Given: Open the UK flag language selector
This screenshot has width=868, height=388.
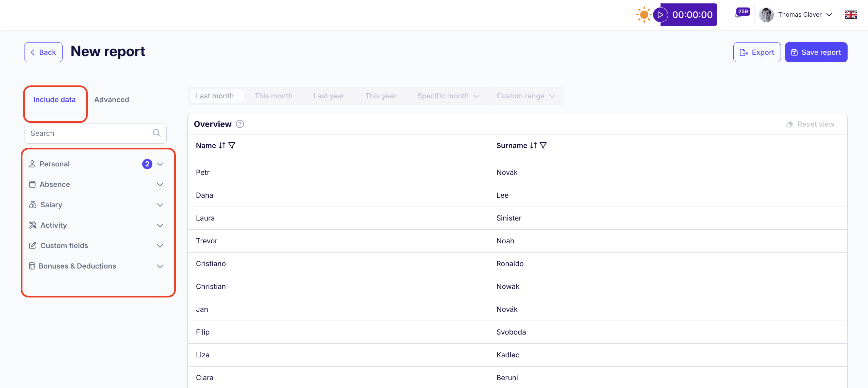Looking at the screenshot, I should click(851, 15).
